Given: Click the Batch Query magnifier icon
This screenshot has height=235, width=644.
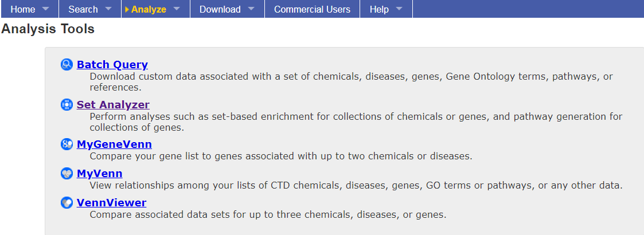Looking at the screenshot, I should pos(67,65).
